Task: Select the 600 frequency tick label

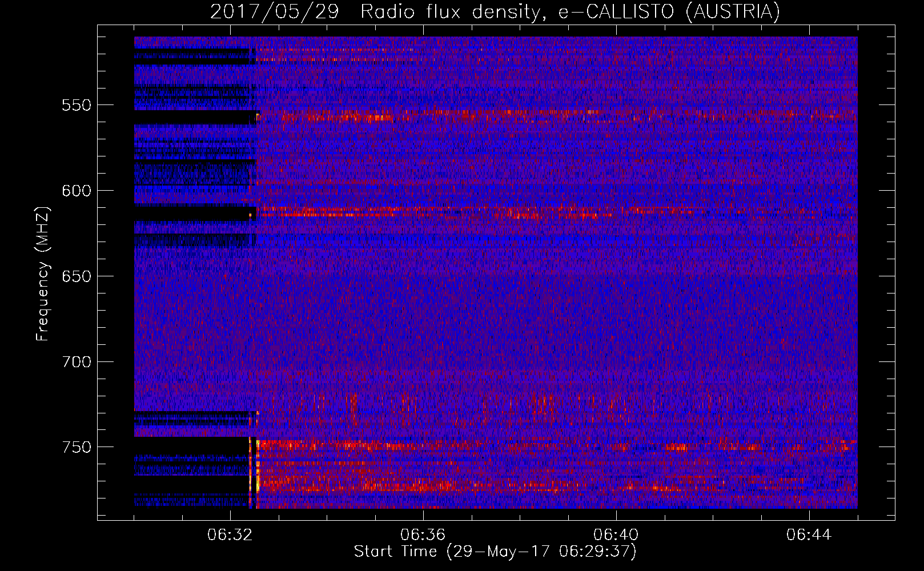Action: pos(77,191)
